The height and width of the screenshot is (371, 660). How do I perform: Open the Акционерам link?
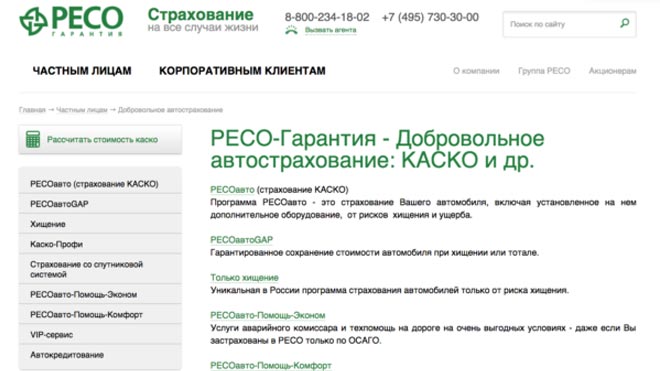[612, 71]
